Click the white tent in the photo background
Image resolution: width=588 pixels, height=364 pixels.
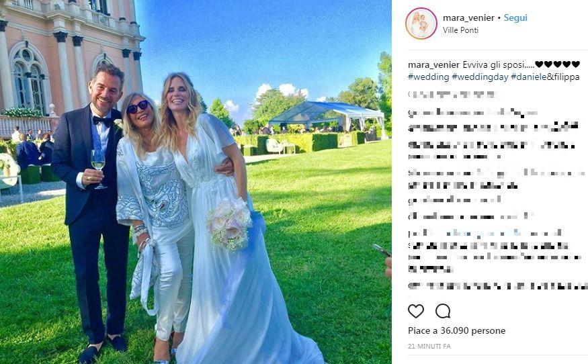(326, 114)
